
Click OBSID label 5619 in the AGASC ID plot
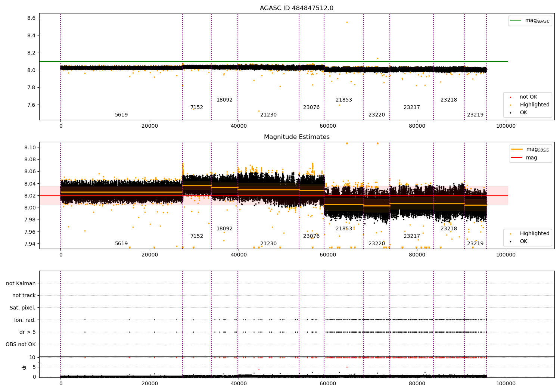point(121,115)
